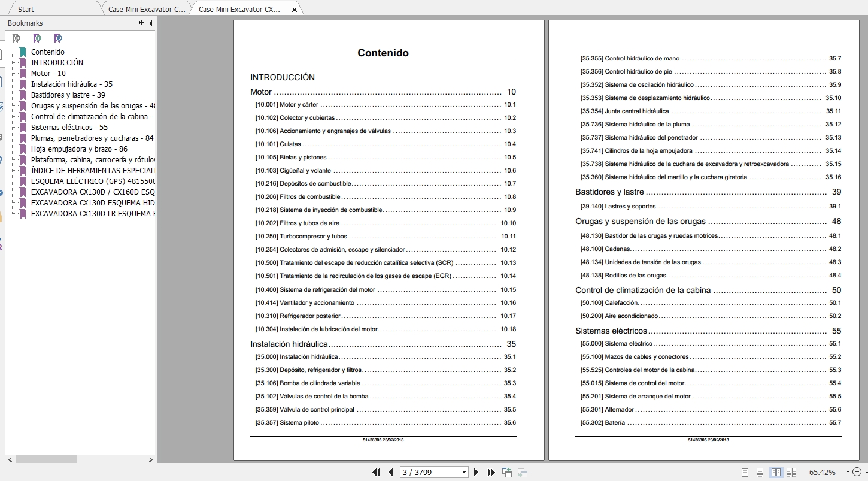The height and width of the screenshot is (481, 868).
Task: Open Plataforma, cabina, carrocería y rótulos bookmark
Action: pos(93,160)
